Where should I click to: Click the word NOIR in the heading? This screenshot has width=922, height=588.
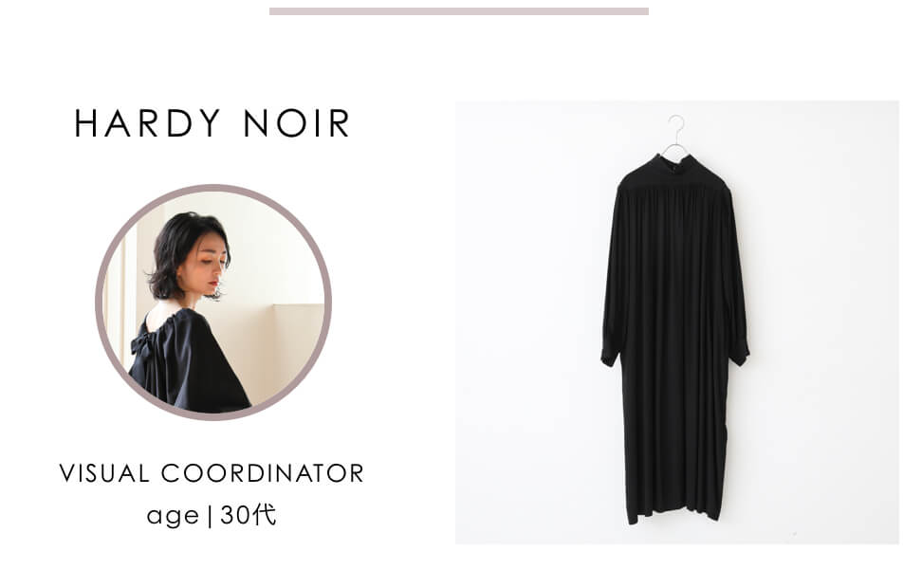click(x=297, y=123)
